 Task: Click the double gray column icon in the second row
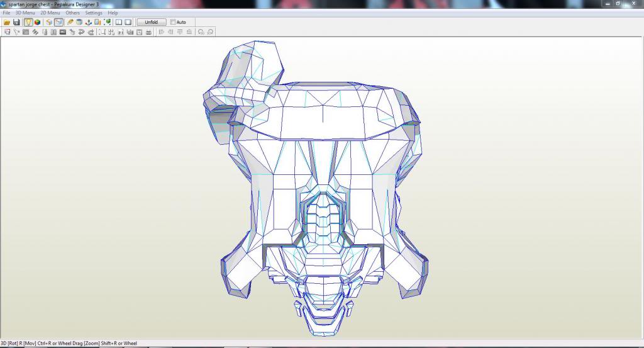point(53,32)
